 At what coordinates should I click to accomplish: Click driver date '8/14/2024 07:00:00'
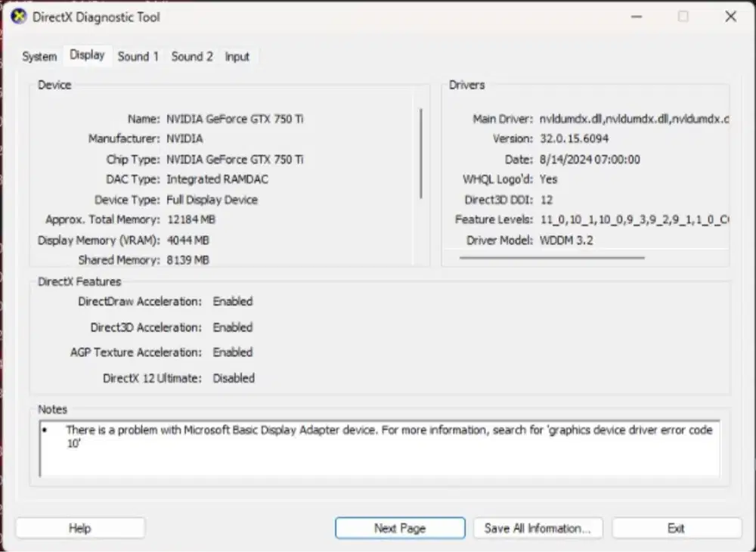click(x=590, y=160)
